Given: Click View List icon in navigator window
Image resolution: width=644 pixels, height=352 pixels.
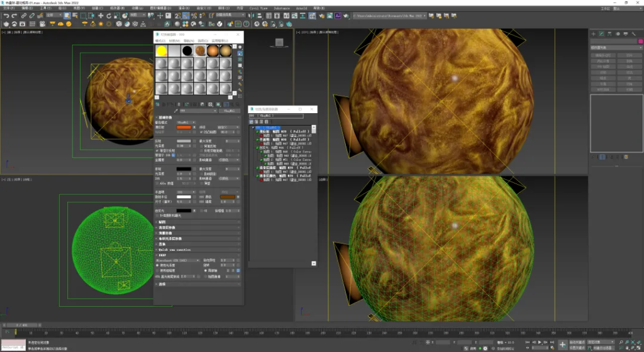Looking at the screenshot, I should (x=252, y=122).
